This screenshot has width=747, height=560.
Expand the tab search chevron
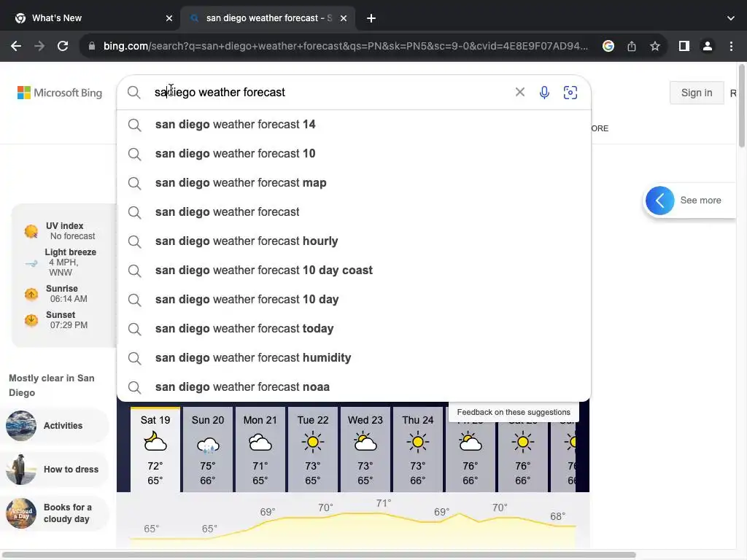click(731, 18)
